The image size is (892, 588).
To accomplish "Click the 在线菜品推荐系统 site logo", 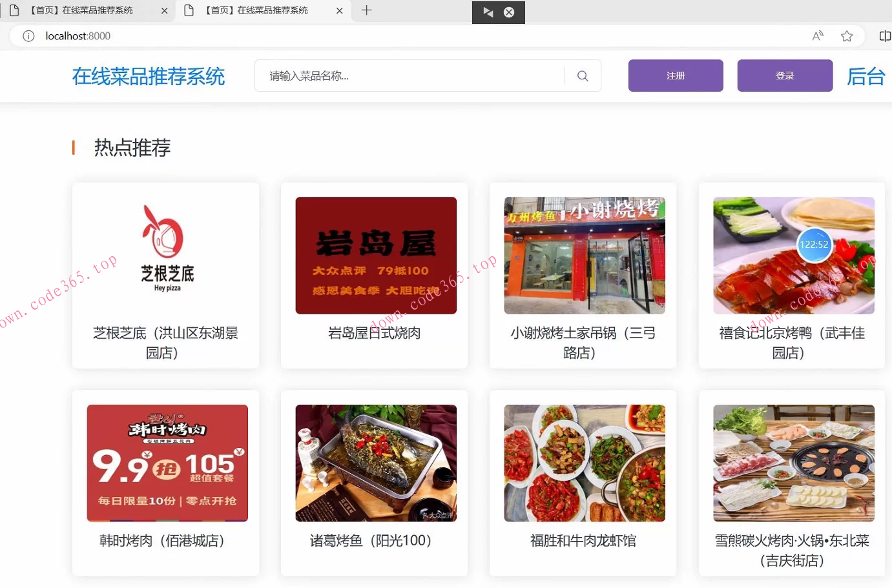I will [x=149, y=76].
